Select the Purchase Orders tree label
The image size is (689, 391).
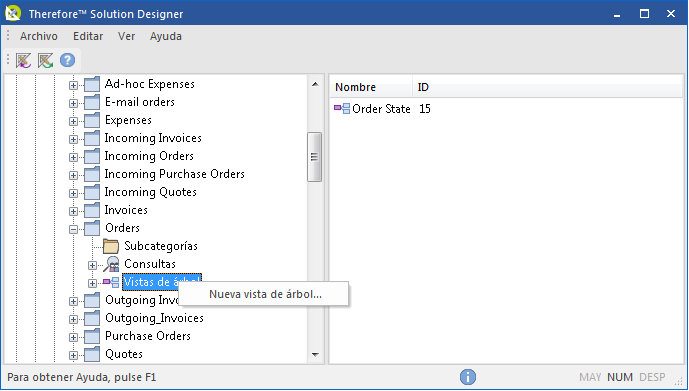pos(148,337)
